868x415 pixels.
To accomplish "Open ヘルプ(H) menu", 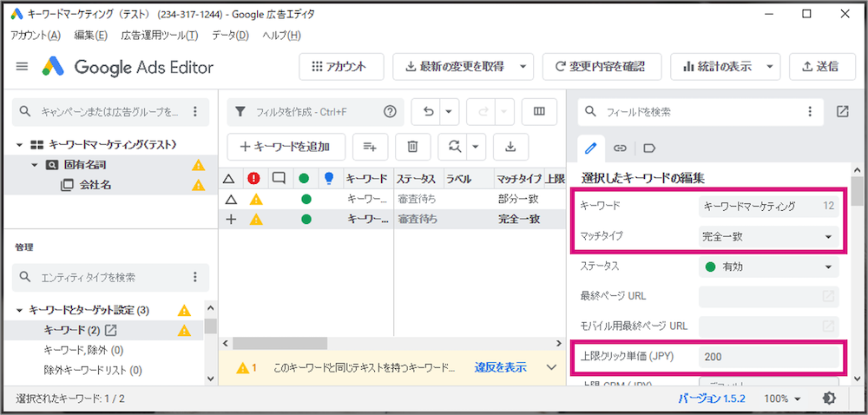I will click(x=281, y=36).
